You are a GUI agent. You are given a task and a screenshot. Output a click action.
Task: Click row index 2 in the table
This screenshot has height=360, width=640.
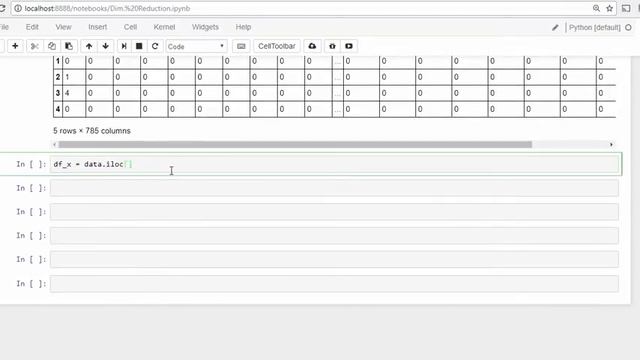tap(58, 77)
